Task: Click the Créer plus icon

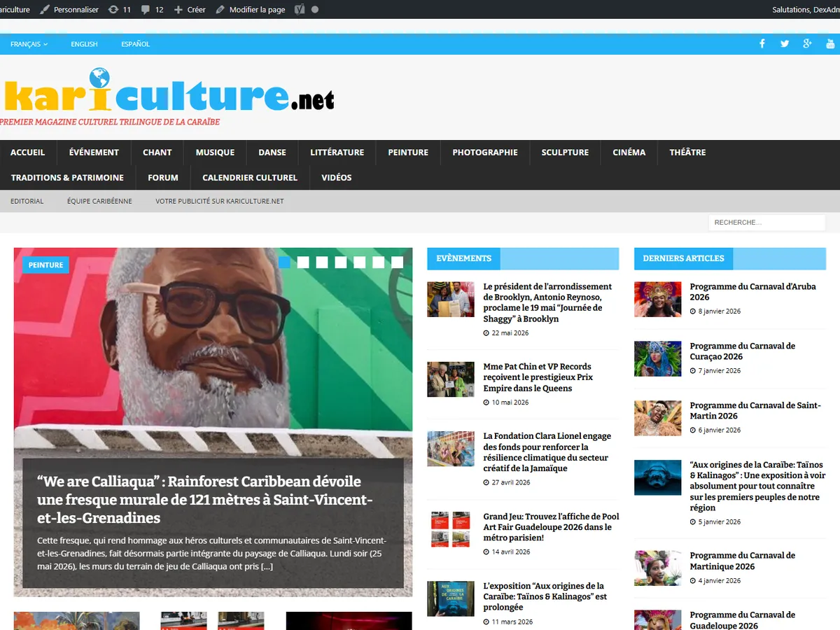Action: tap(178, 10)
